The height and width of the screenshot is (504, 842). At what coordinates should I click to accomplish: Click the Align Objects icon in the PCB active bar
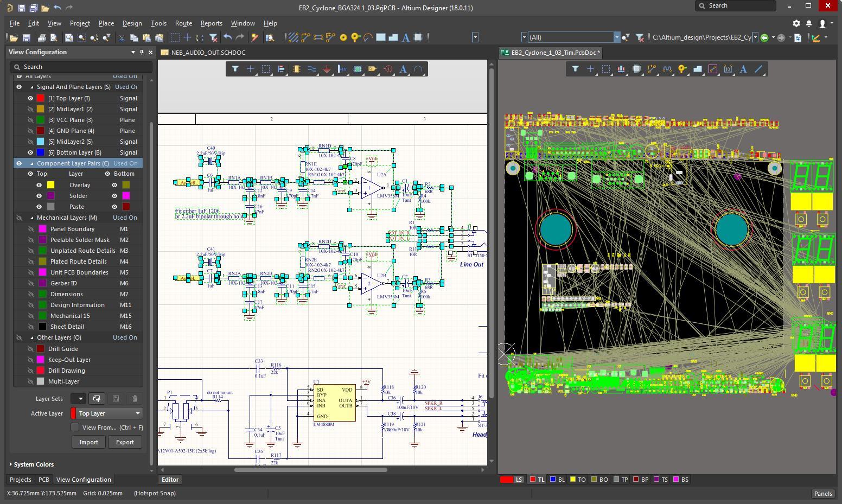(x=621, y=69)
